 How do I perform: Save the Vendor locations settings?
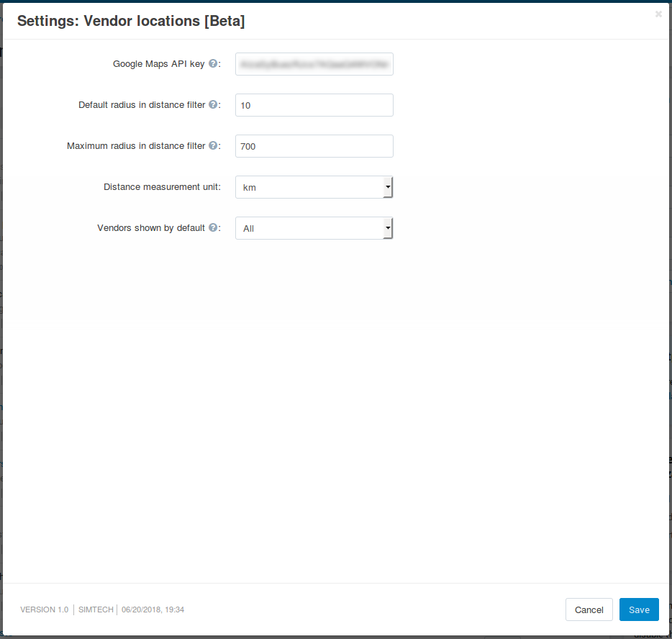[x=639, y=609]
